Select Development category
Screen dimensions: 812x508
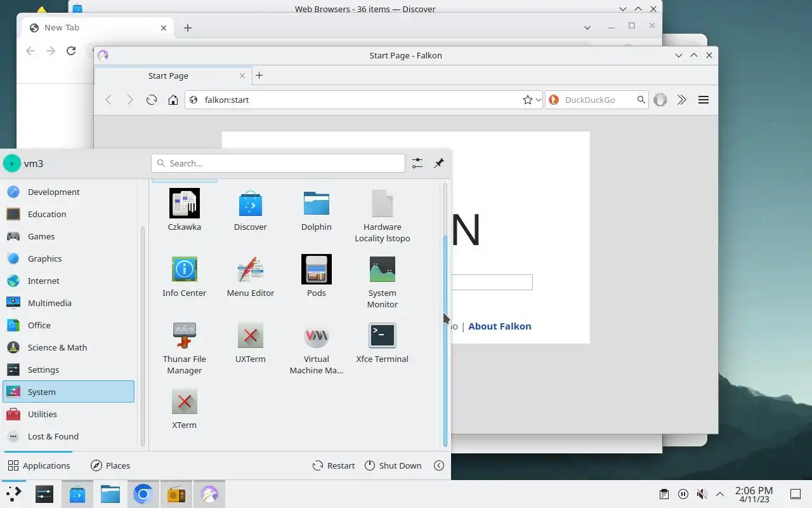(x=69, y=192)
